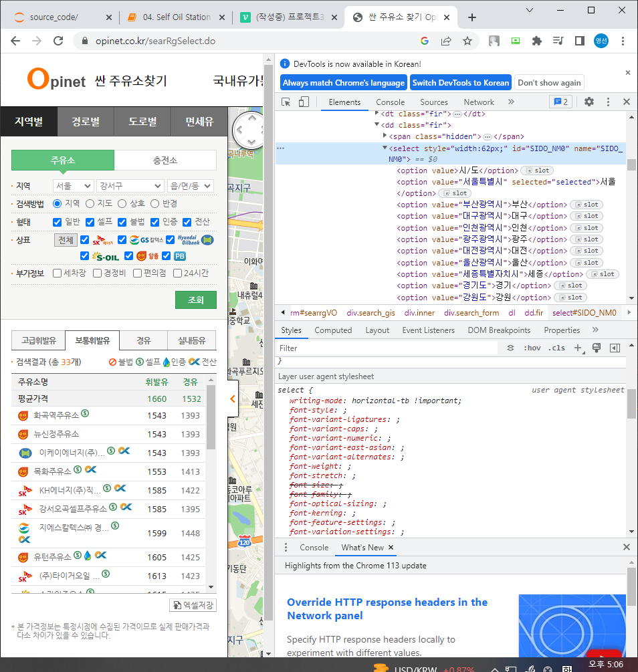
Task: Collapse the side panel with orange arrow
Action: (232, 399)
